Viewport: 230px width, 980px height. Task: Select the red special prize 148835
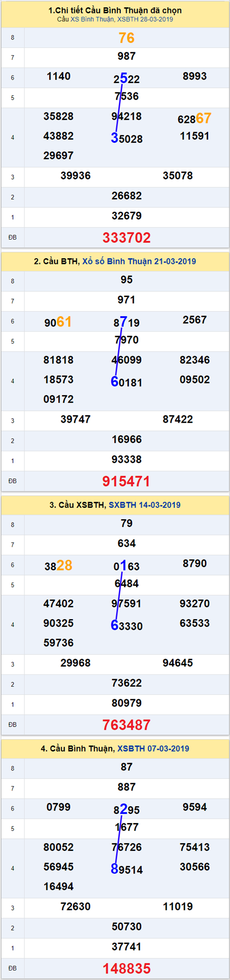(126, 969)
